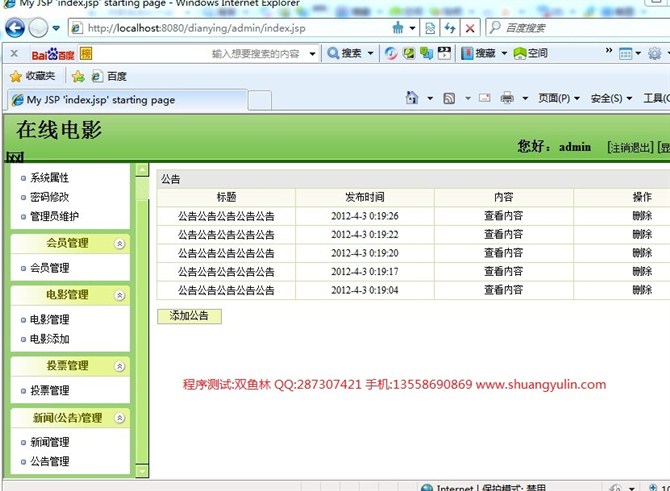Open the Baidu favorites bar link
670x491 pixels.
click(110, 76)
